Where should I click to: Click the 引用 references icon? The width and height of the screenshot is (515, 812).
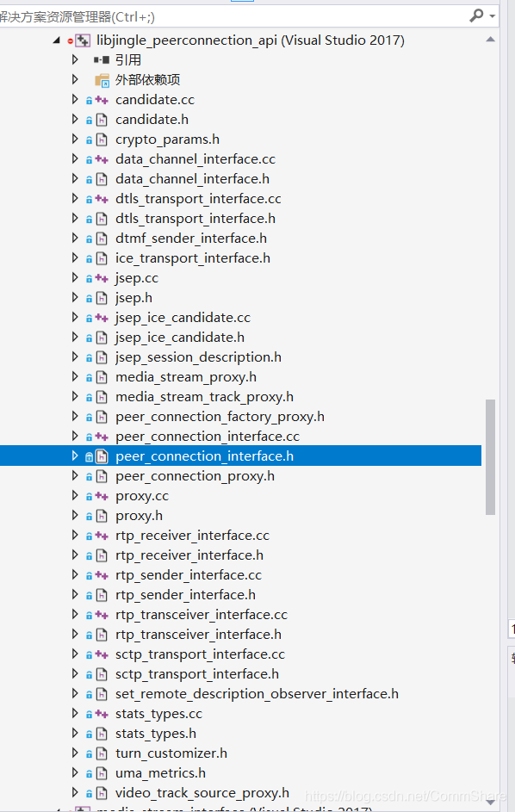pos(102,60)
